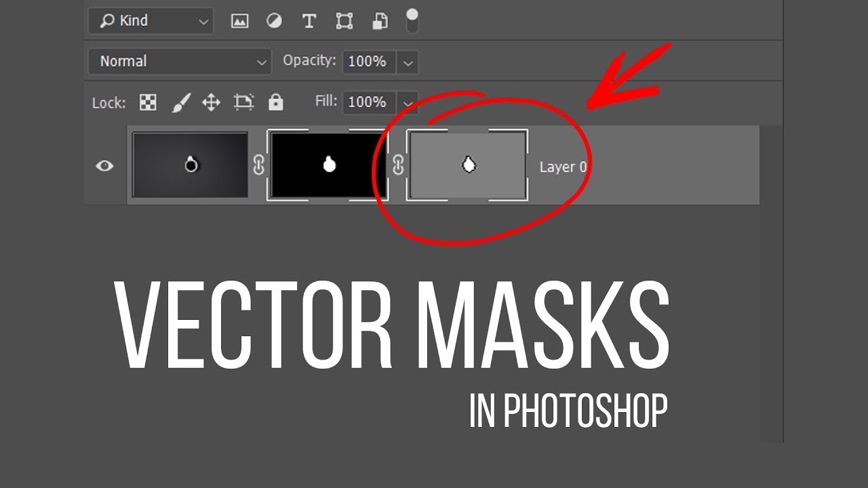The height and width of the screenshot is (488, 868).
Task: Lock layer position with move icon
Action: coord(212,102)
